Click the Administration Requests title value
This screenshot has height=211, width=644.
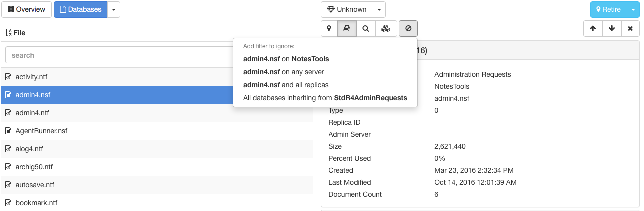(473, 74)
